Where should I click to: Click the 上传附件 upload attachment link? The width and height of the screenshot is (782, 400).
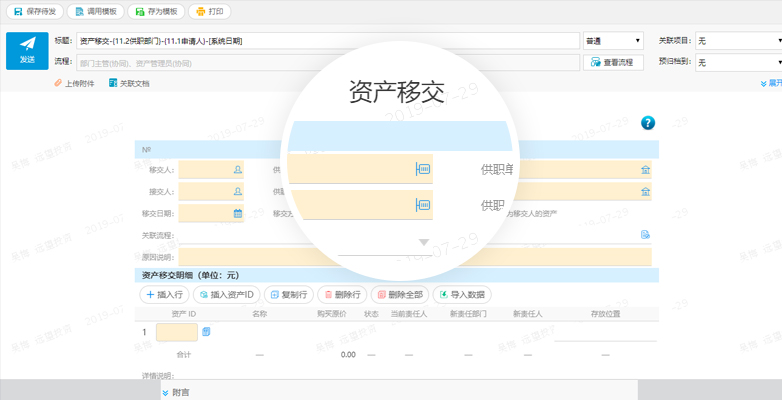[74, 83]
